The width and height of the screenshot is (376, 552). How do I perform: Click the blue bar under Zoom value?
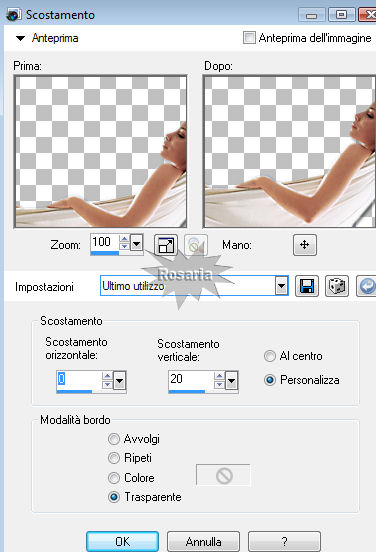pyautogui.click(x=105, y=253)
